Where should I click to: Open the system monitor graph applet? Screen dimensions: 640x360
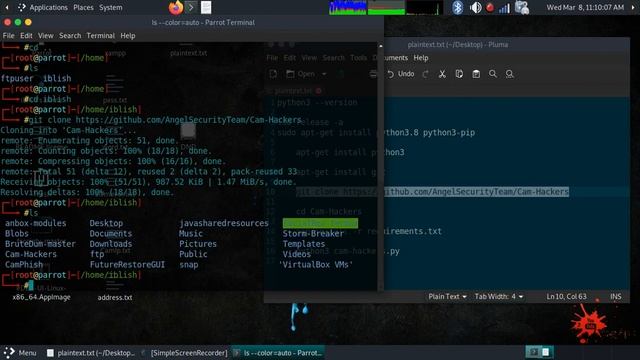click(386, 7)
